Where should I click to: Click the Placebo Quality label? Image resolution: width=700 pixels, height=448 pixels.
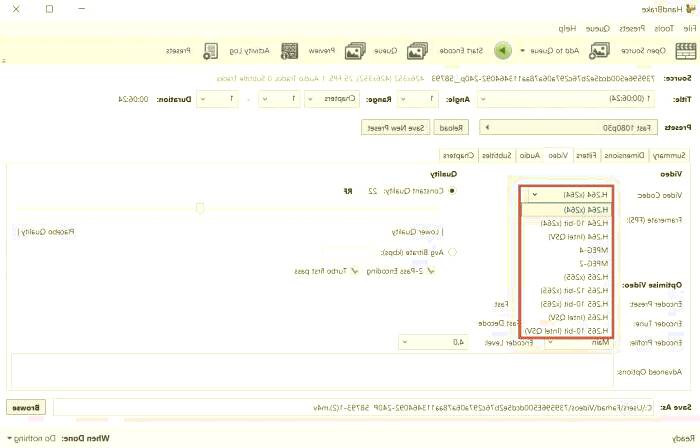[x=47, y=232]
